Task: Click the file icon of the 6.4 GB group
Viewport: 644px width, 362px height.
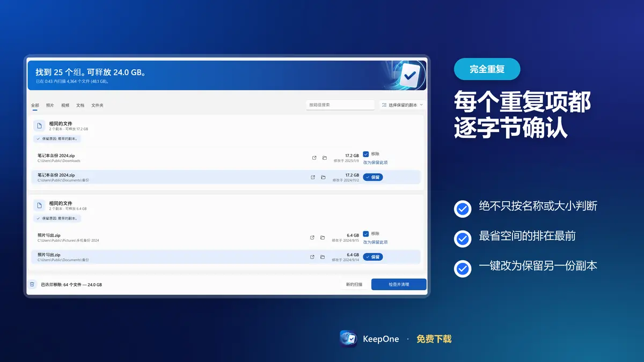Action: coord(39,205)
